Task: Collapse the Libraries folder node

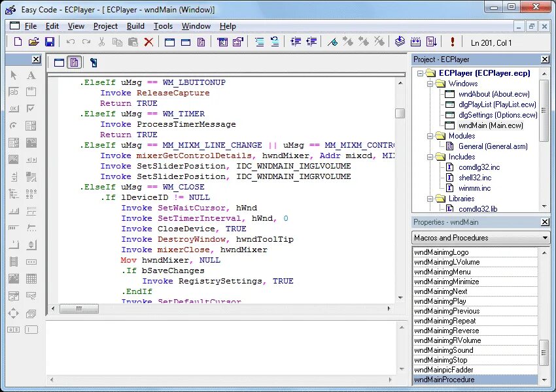Action: pyautogui.click(x=430, y=199)
